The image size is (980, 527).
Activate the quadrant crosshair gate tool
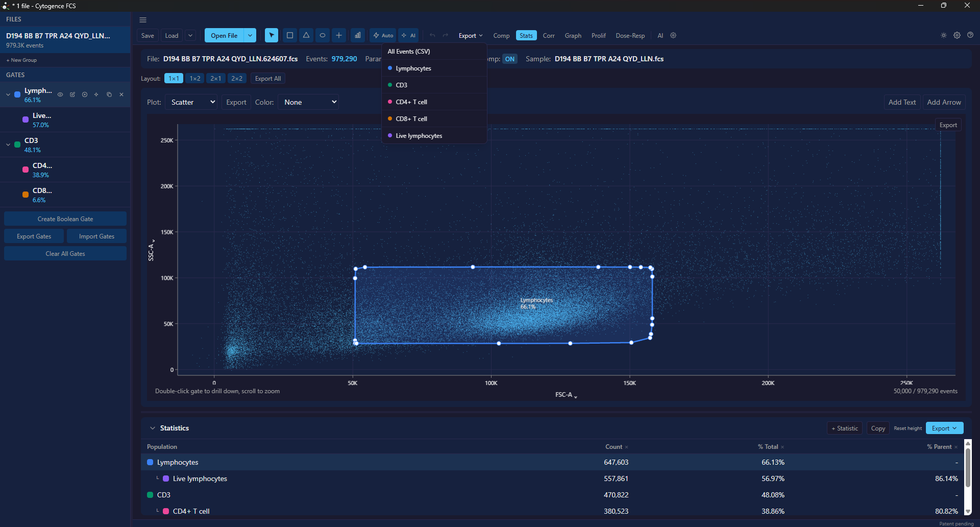tap(338, 35)
